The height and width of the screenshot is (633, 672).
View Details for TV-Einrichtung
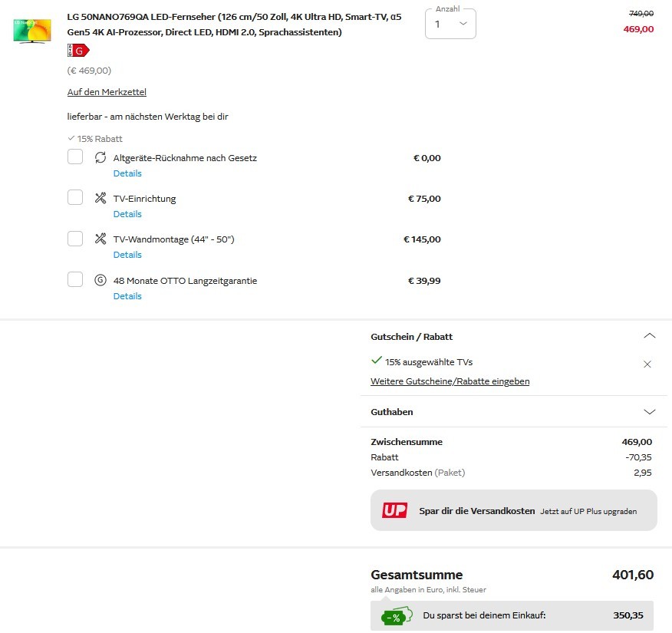[x=127, y=214]
